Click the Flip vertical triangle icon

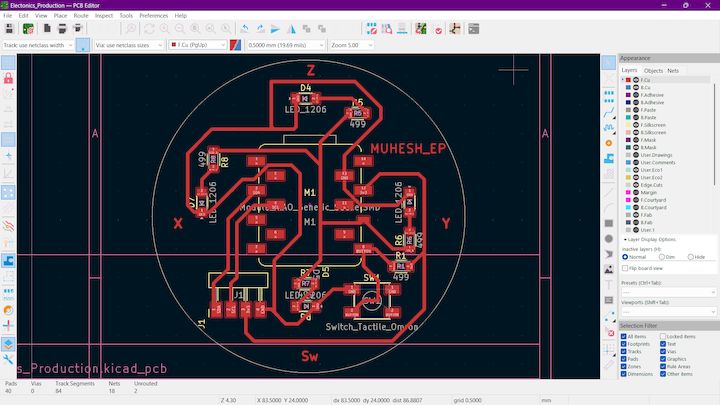291,29
